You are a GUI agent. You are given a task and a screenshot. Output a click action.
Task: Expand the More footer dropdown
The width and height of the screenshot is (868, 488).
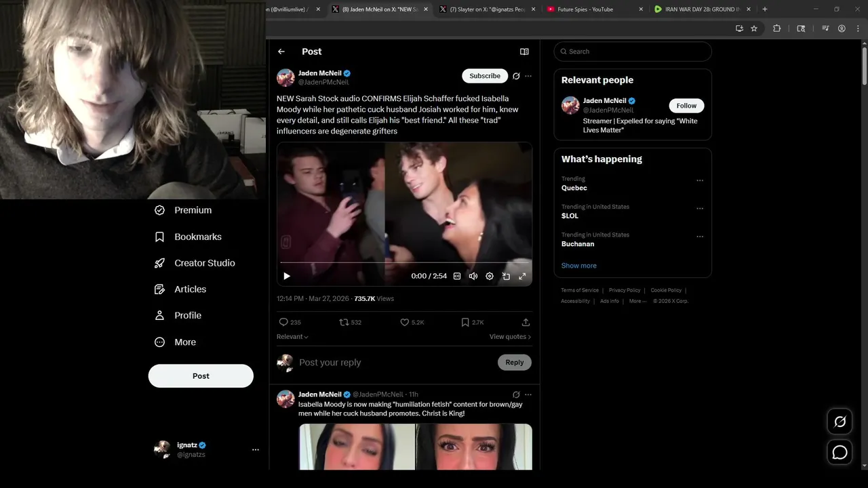(637, 301)
